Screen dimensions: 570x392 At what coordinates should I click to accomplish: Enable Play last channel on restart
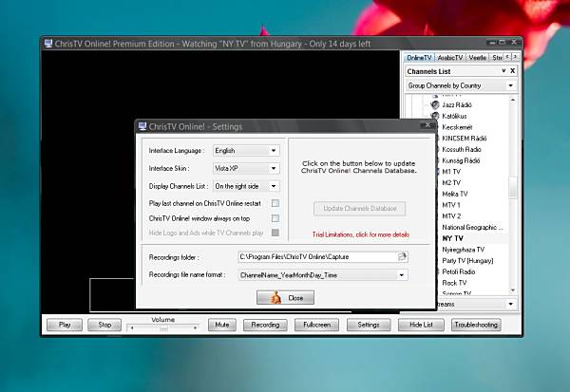coord(275,203)
